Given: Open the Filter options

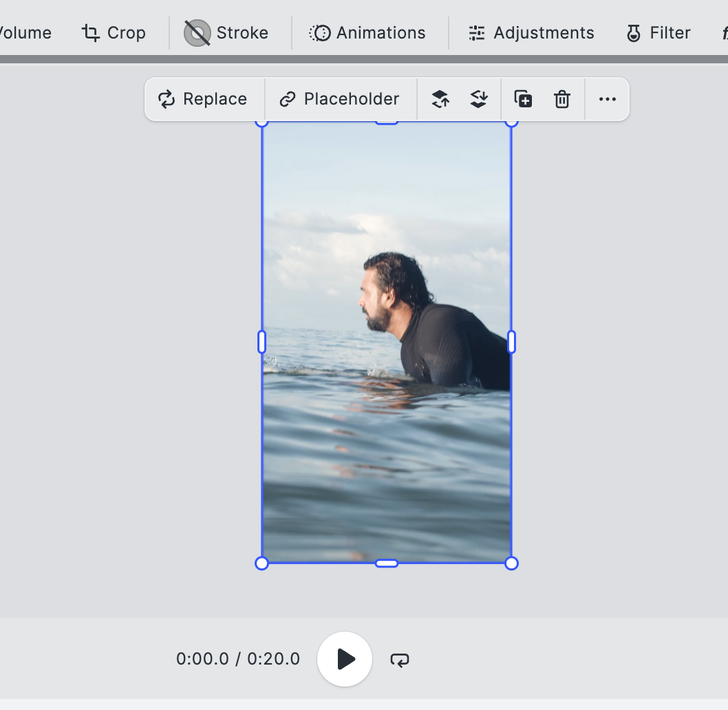Looking at the screenshot, I should [x=657, y=32].
